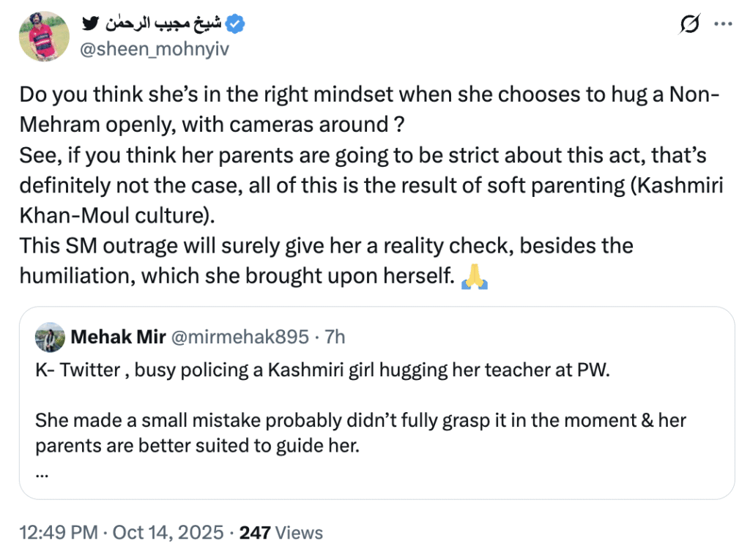Click the bird emoji beside author name

coord(91,24)
